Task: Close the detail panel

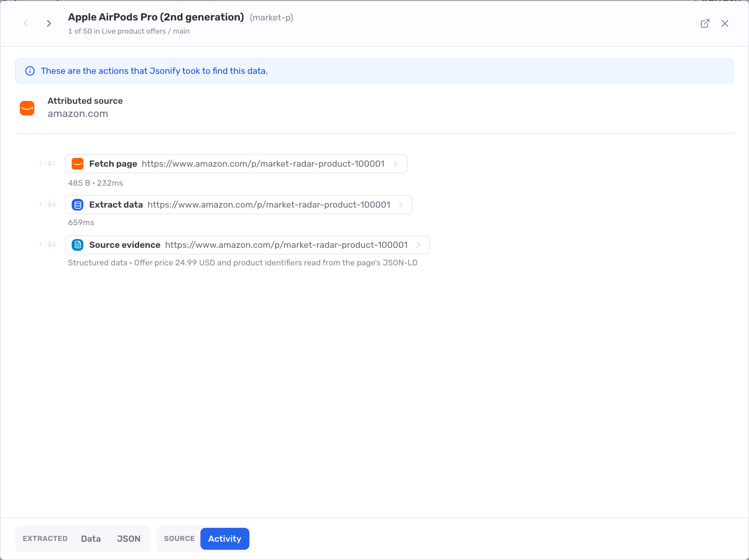Action: (725, 23)
